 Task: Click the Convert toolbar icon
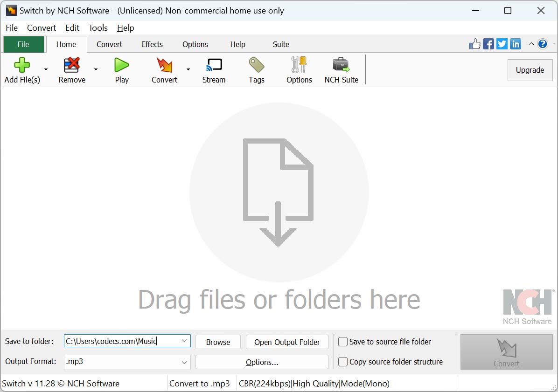164,65
